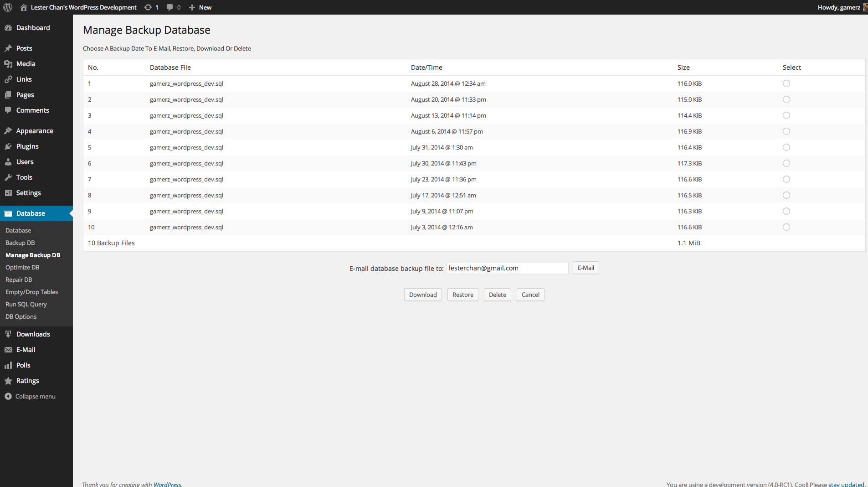Image resolution: width=868 pixels, height=487 pixels.
Task: Click the Media icon in sidebar
Action: [x=8, y=64]
